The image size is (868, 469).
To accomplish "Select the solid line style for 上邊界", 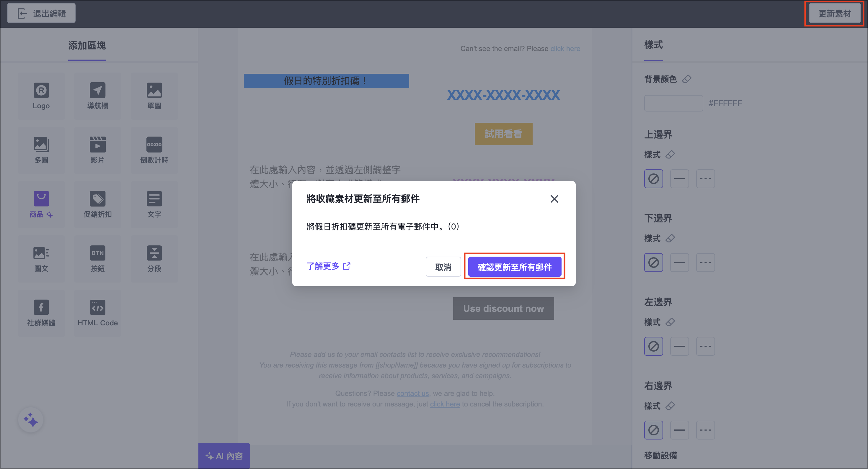I will pyautogui.click(x=679, y=178).
